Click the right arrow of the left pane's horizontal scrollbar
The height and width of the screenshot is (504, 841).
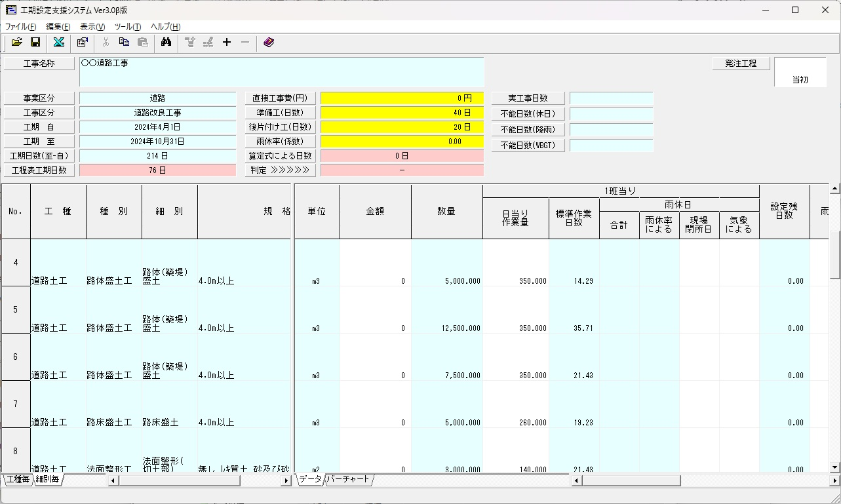286,480
